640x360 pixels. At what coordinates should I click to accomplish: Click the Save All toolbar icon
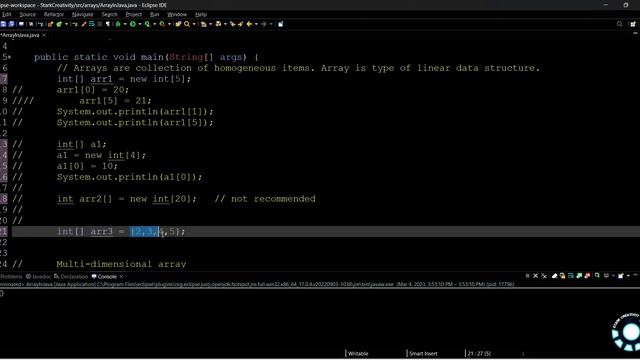12,24
